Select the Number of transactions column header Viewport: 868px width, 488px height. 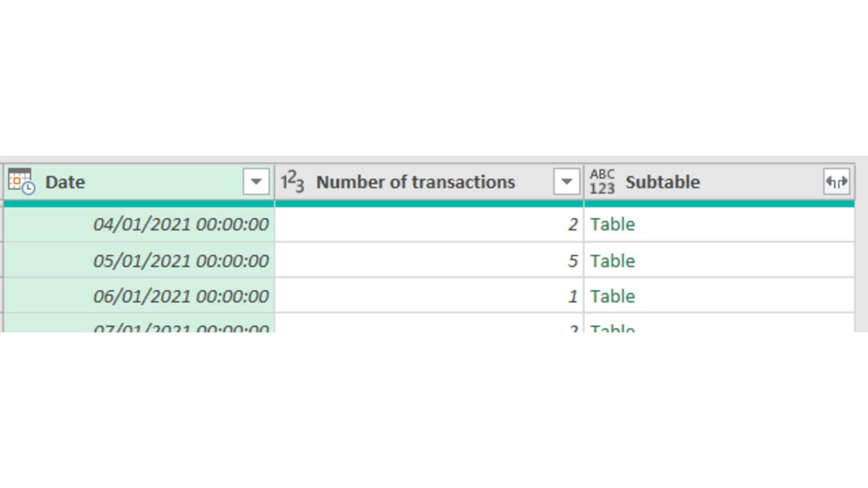(x=416, y=182)
